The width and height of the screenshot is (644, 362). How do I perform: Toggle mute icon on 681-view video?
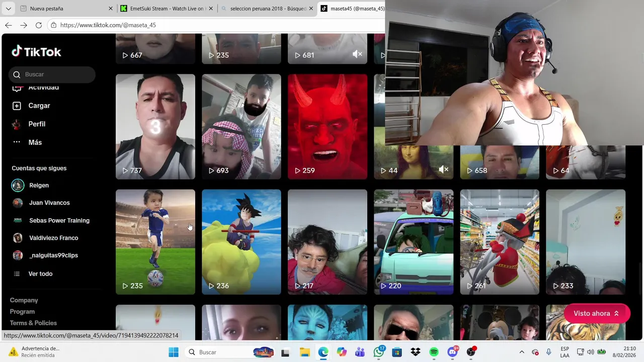point(357,54)
